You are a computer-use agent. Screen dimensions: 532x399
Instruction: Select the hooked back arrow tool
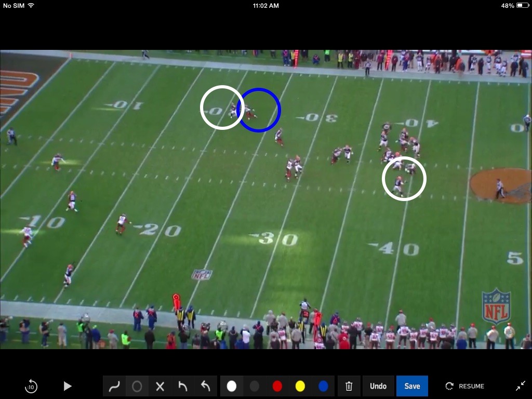pyautogui.click(x=205, y=386)
